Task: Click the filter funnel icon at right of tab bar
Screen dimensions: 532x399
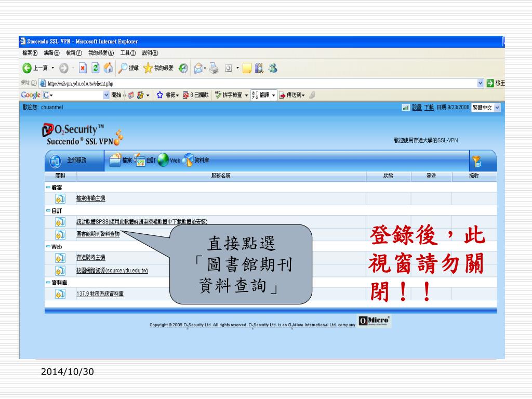Action: click(477, 162)
